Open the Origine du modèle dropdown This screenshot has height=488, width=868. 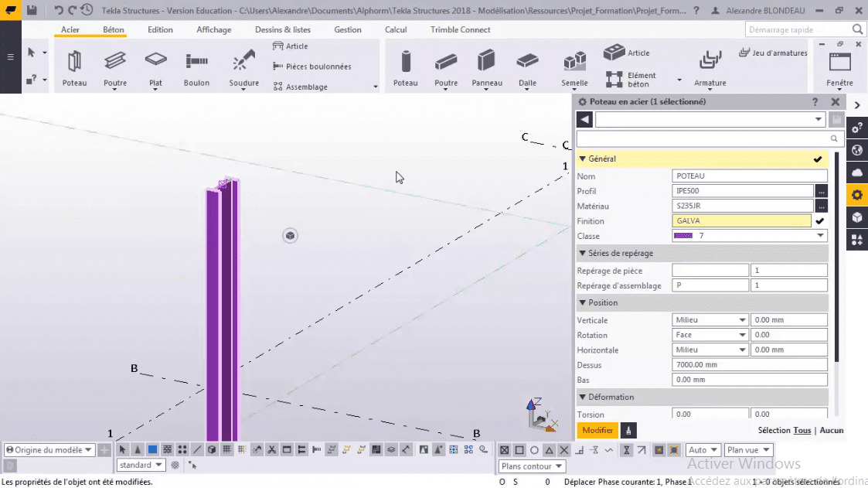pyautogui.click(x=49, y=450)
